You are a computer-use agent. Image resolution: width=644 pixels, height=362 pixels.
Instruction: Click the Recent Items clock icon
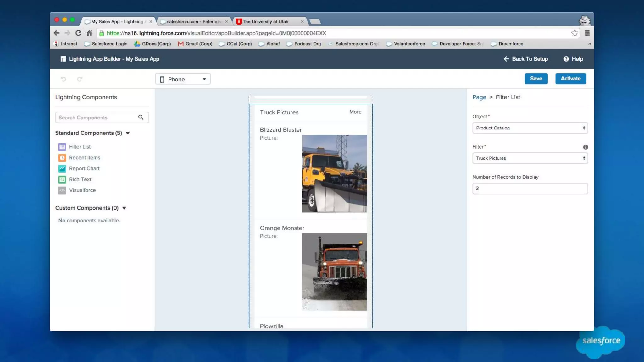click(62, 158)
